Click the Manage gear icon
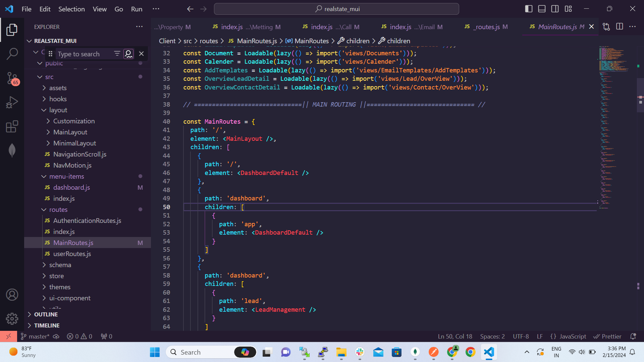644x362 pixels. (12, 319)
